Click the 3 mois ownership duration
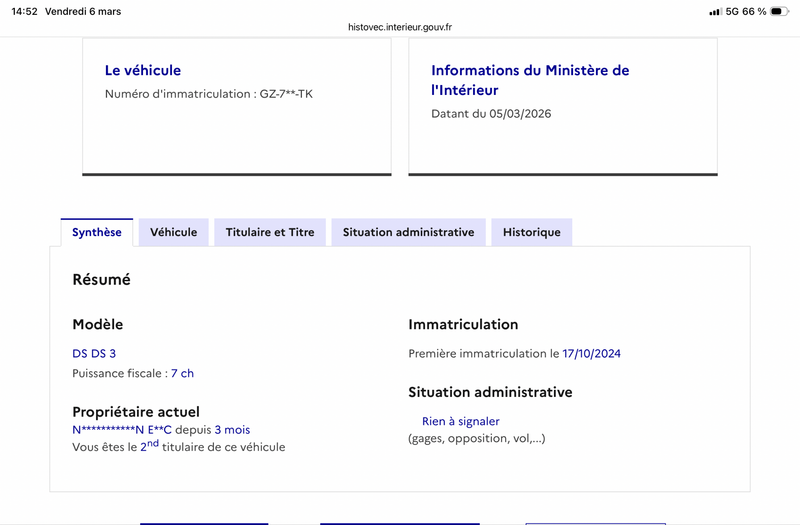 coord(232,430)
